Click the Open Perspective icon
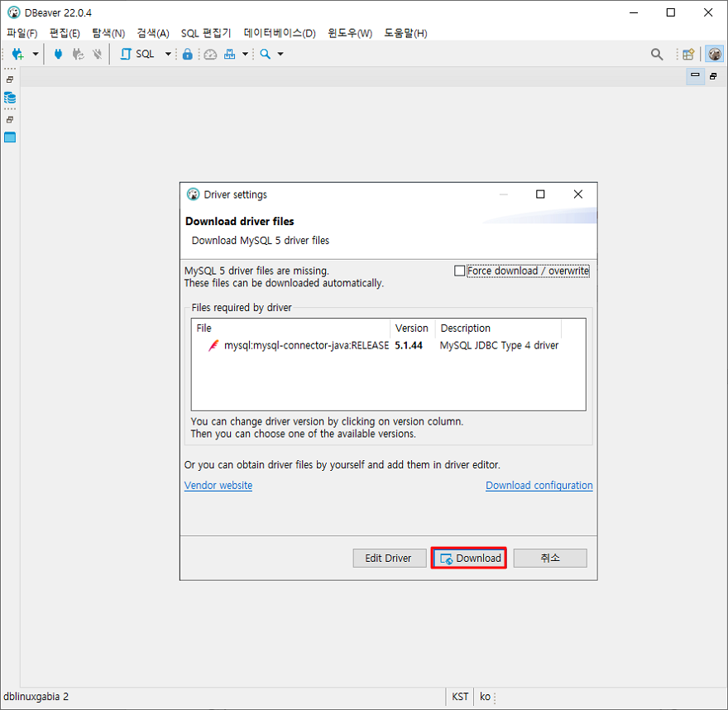The image size is (728, 710). [688, 55]
